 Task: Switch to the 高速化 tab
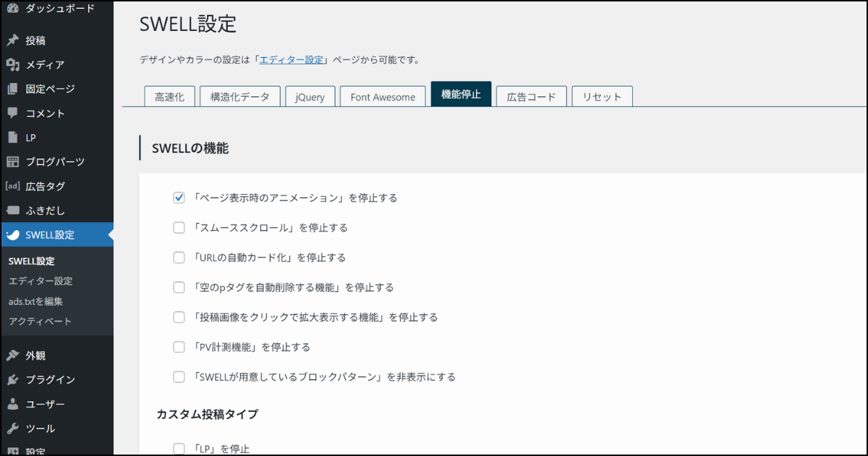[x=170, y=96]
